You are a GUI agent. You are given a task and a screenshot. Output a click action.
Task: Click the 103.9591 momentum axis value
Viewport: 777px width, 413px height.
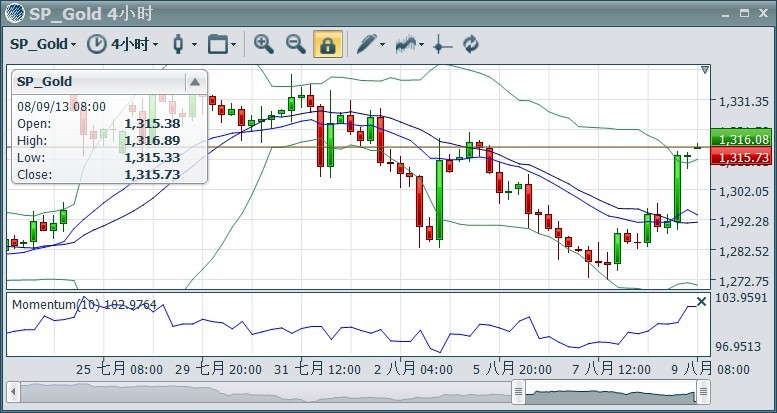(741, 299)
